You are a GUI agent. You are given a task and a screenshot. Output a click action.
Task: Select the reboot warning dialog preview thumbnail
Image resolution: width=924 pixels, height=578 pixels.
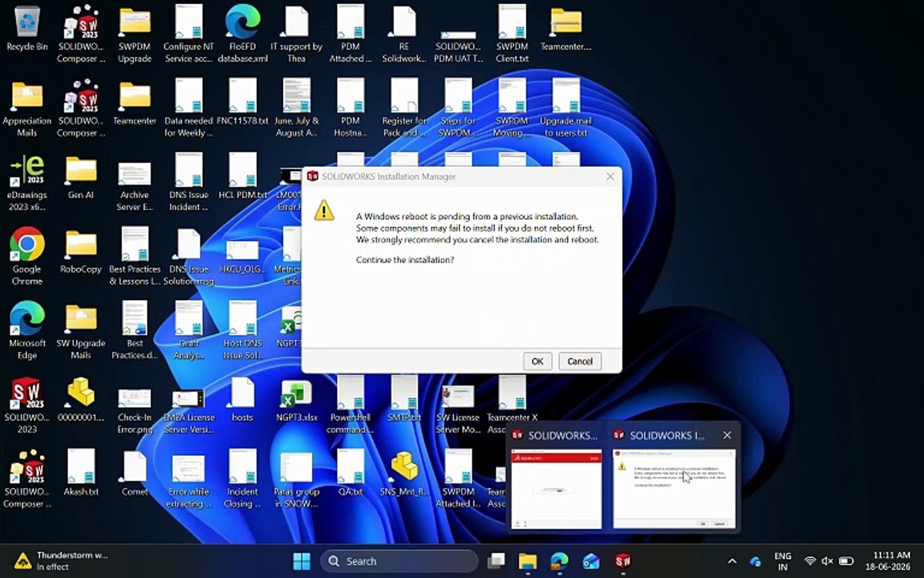tap(674, 488)
